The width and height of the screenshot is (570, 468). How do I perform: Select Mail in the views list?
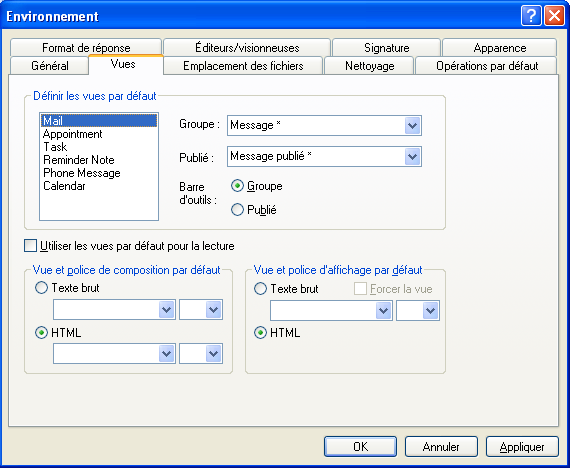[99, 120]
